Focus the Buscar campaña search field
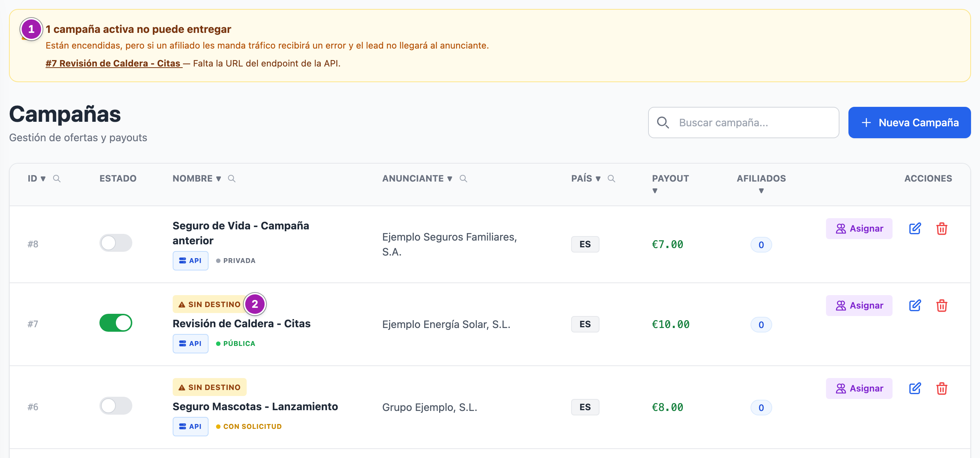 click(743, 123)
